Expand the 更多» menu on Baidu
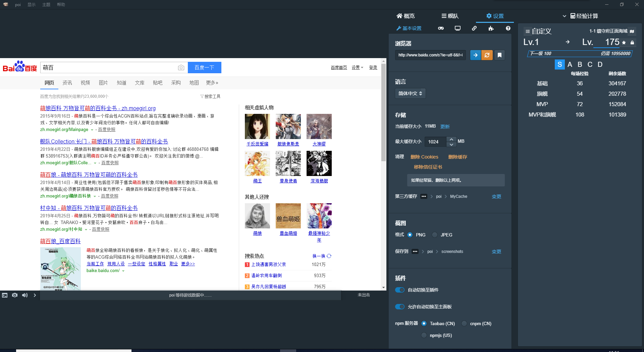Screen dimensions: 644x352 (212, 83)
